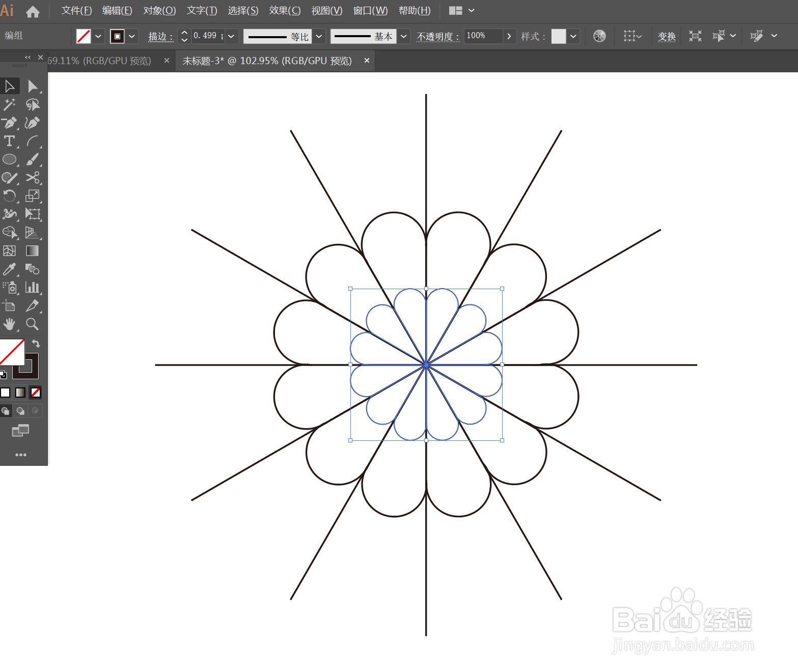This screenshot has width=798, height=672.
Task: Expand the opacity slider arrow
Action: click(509, 36)
